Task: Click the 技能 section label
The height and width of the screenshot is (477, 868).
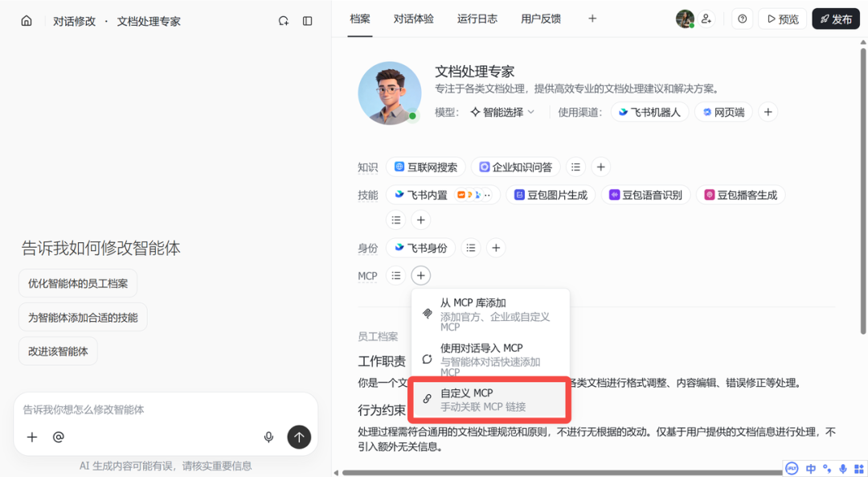Action: pos(367,195)
